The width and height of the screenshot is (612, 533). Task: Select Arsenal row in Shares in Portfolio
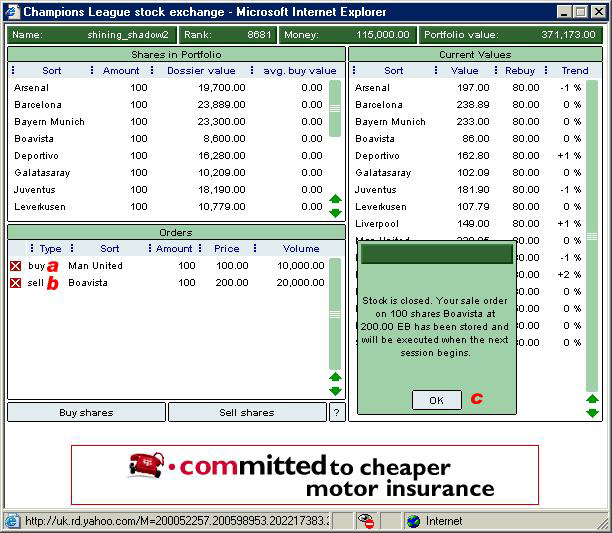(x=169, y=88)
